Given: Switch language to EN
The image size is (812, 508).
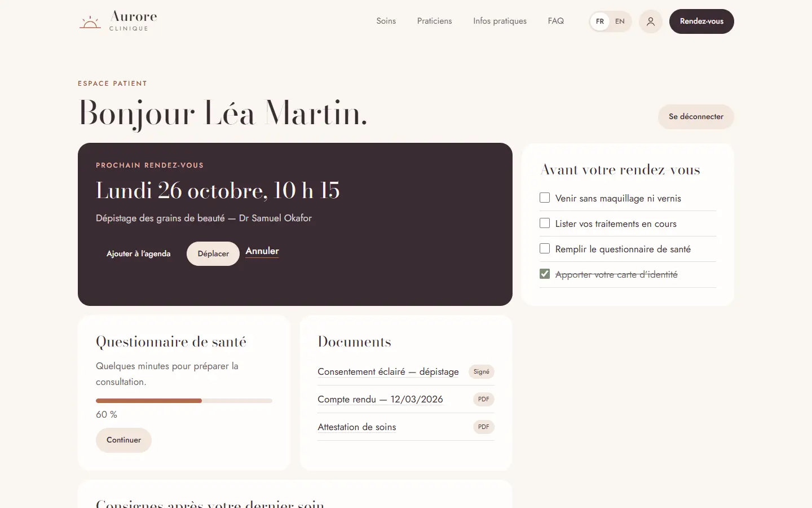Looking at the screenshot, I should click(x=620, y=21).
